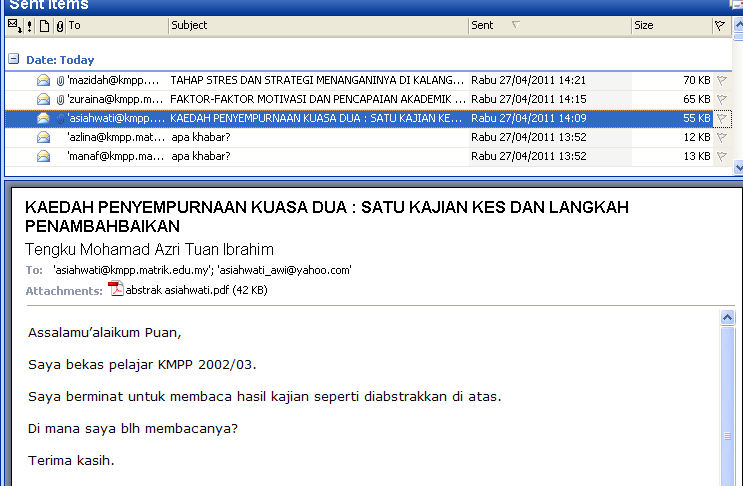Flag the 65 KB zuraina message
This screenshot has height=486, width=743.
[x=722, y=99]
